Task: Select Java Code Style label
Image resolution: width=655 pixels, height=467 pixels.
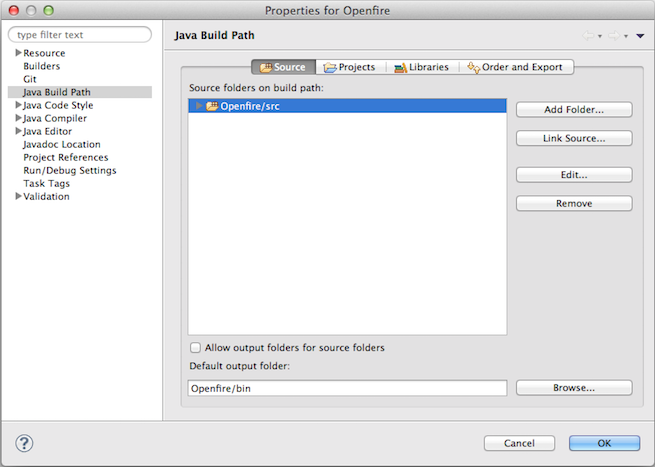Action: click(x=58, y=105)
